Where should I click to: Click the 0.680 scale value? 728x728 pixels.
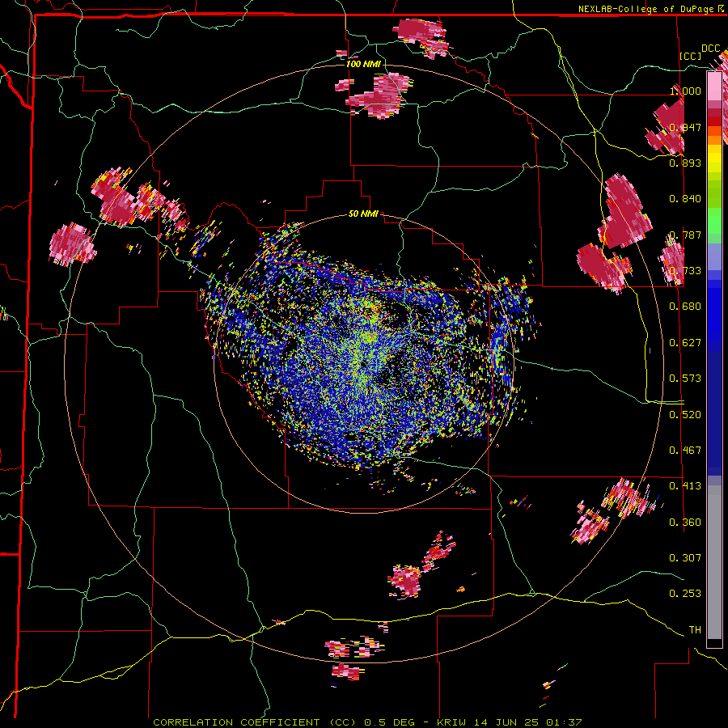tap(685, 306)
